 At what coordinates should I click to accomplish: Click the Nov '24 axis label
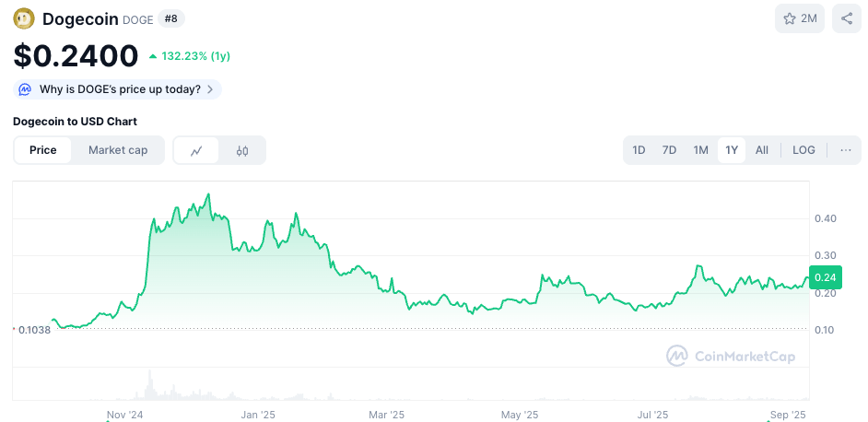[124, 415]
